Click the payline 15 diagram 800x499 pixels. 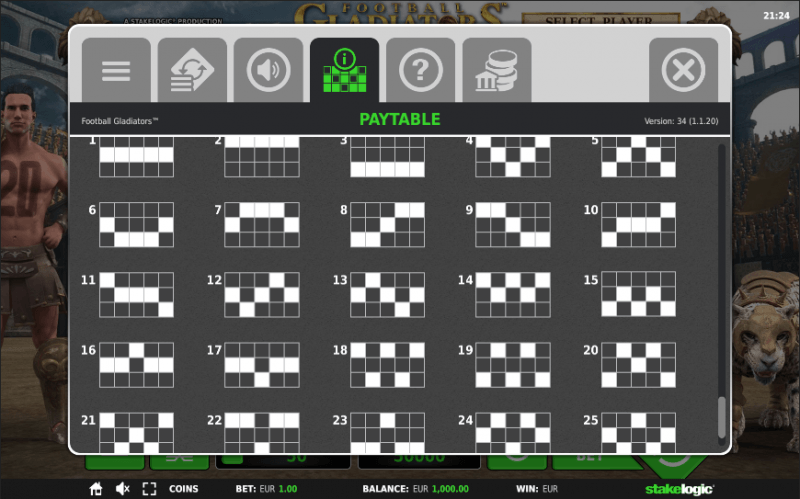[638, 294]
